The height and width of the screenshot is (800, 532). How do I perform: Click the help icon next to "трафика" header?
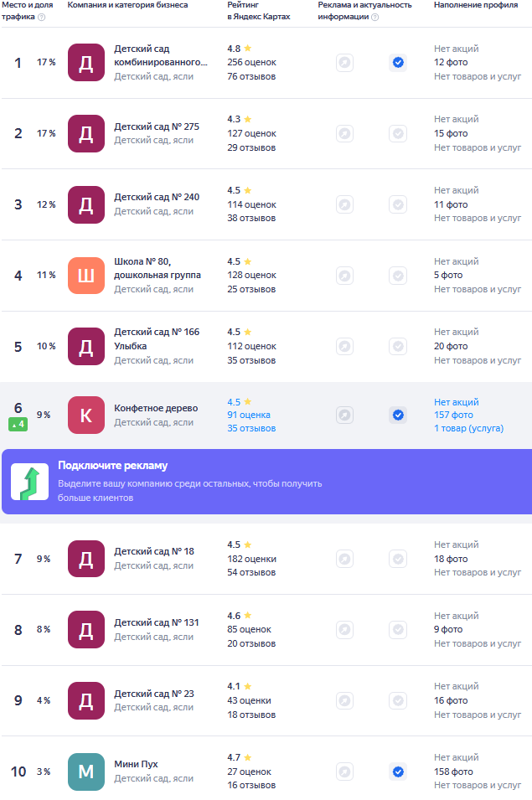(42, 17)
